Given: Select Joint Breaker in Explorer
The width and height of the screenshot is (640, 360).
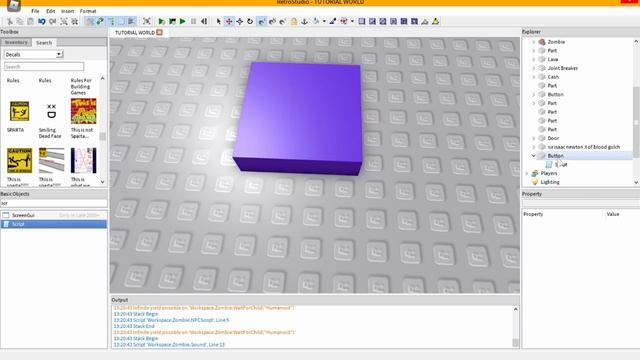Looking at the screenshot, I should click(563, 68).
